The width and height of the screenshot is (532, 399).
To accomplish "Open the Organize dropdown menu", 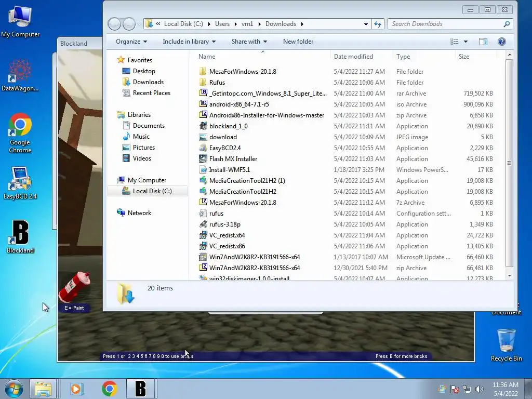I will [x=131, y=42].
